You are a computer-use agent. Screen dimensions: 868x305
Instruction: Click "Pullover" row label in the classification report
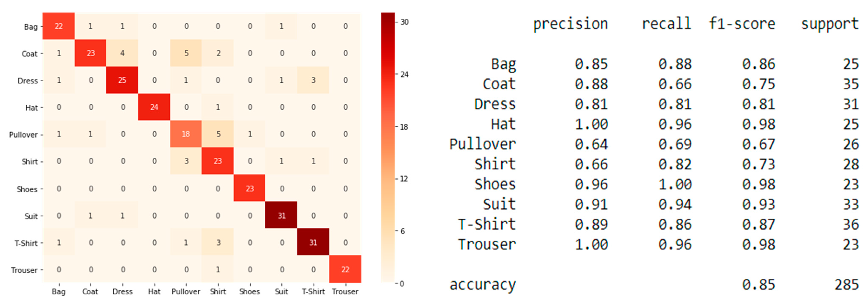click(483, 144)
